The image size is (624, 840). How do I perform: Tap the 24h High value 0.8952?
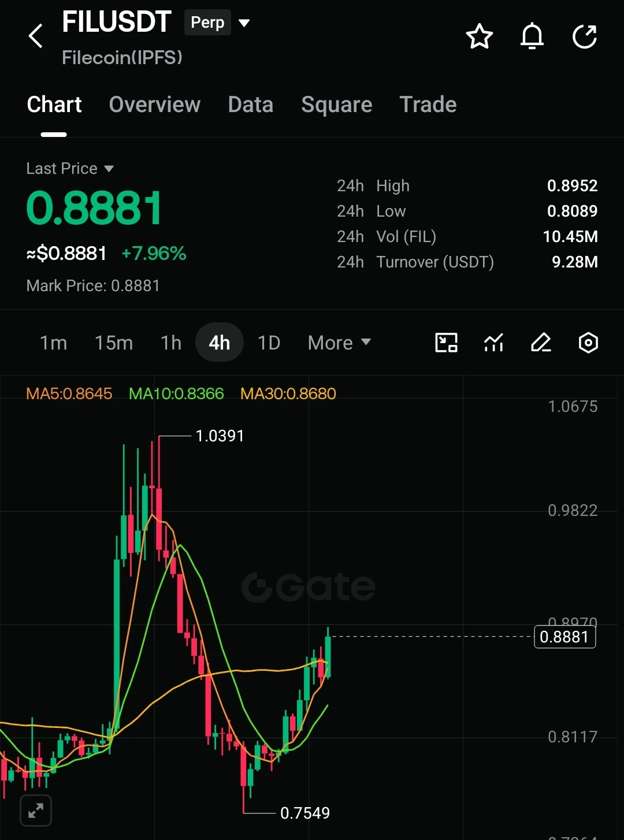point(572,186)
